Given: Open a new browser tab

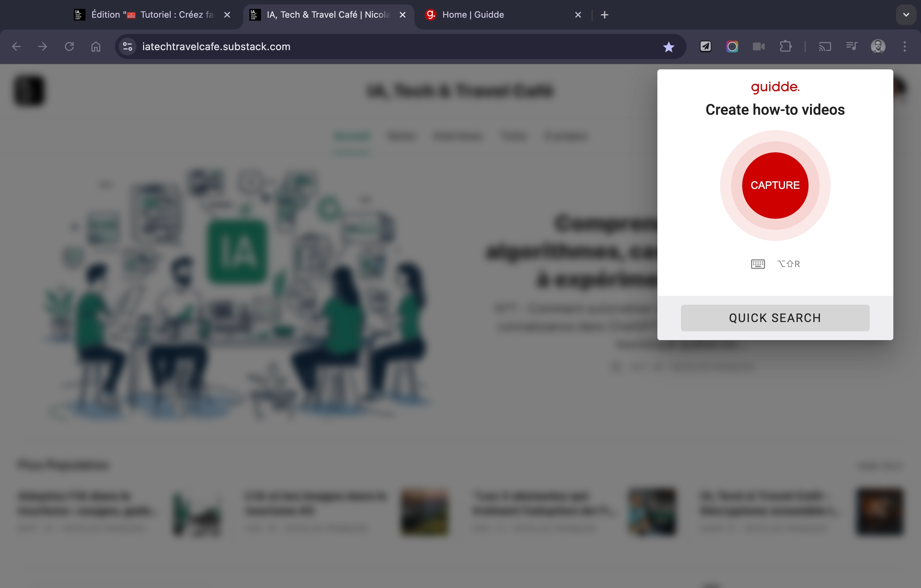Looking at the screenshot, I should [604, 15].
